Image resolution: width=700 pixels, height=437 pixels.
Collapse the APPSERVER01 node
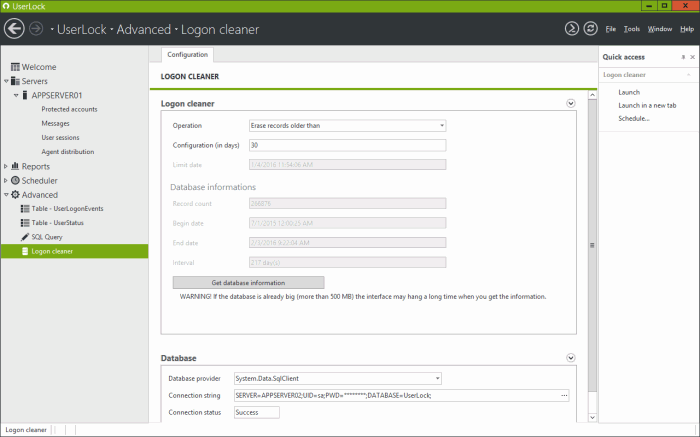coord(16,96)
